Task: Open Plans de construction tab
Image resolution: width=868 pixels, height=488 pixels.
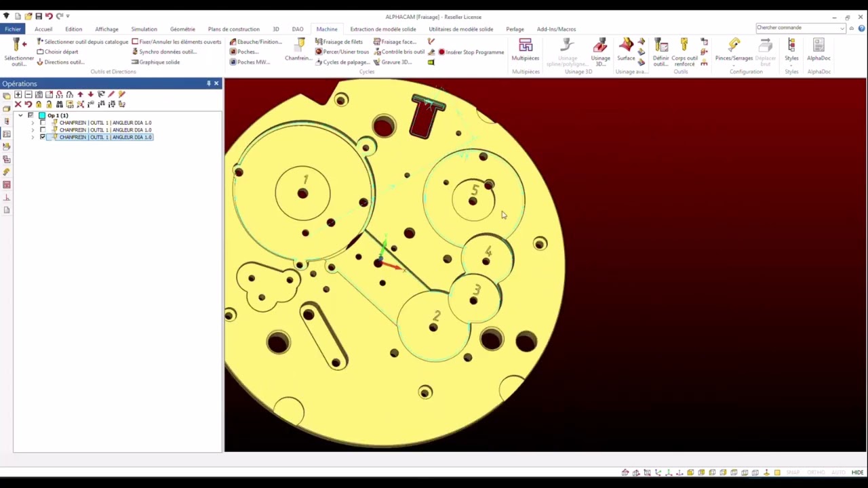Action: (234, 29)
